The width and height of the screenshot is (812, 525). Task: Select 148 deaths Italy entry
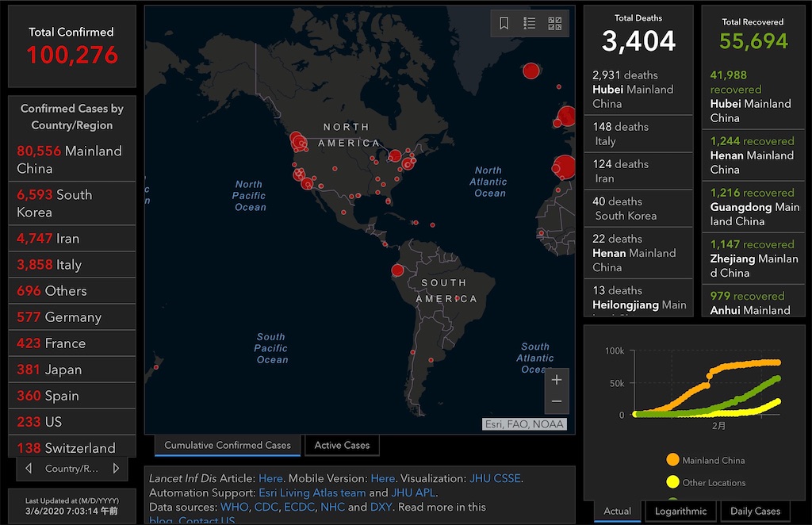(638, 134)
